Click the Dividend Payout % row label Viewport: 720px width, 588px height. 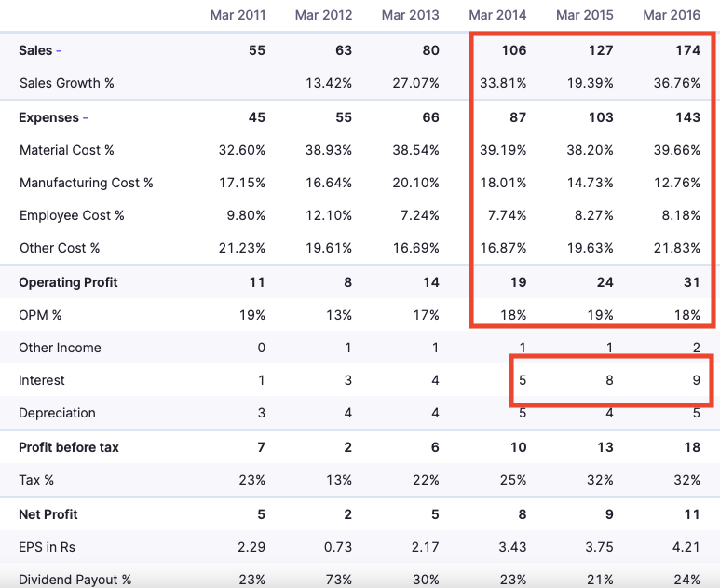75,580
